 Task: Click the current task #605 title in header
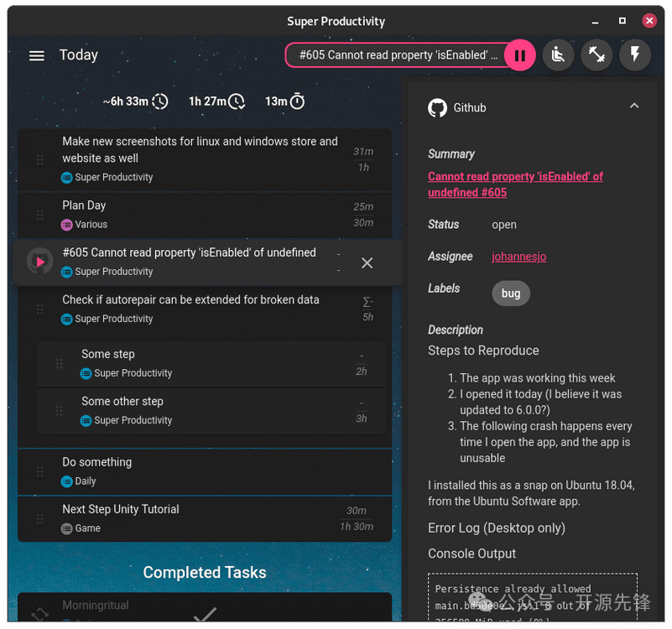(399, 55)
